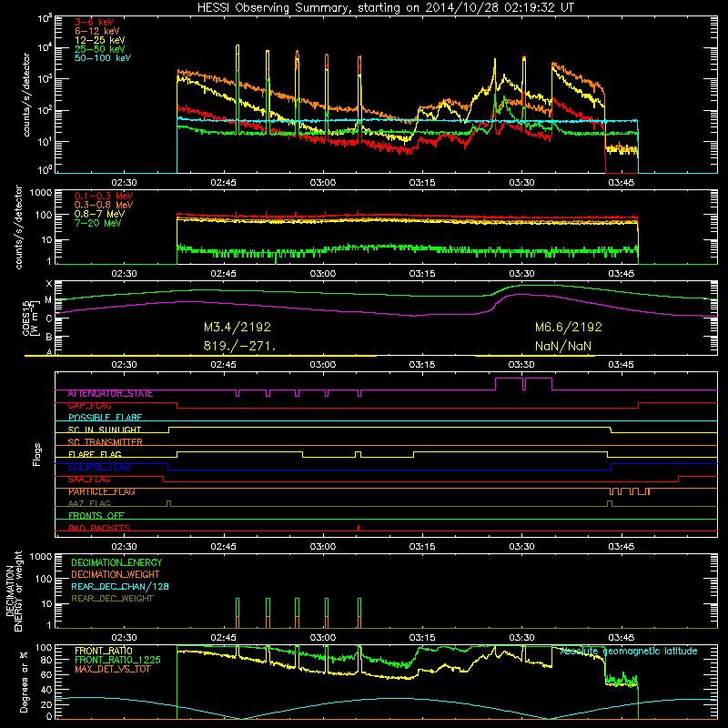Image resolution: width=728 pixels, height=728 pixels.
Task: Click the 03:45 tick label under the top plot
Action: (x=622, y=183)
